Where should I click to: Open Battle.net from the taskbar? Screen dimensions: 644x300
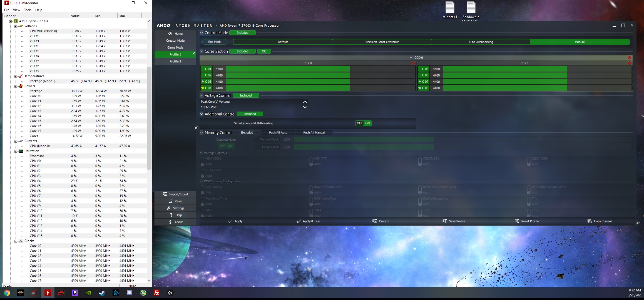click(x=116, y=293)
